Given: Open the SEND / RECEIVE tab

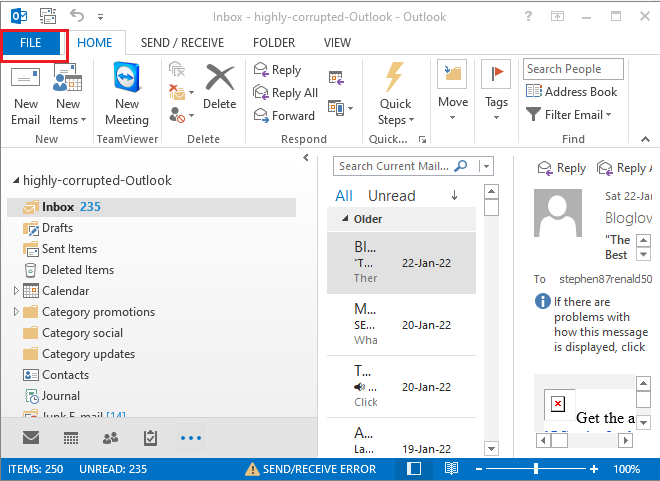Looking at the screenshot, I should tap(182, 43).
